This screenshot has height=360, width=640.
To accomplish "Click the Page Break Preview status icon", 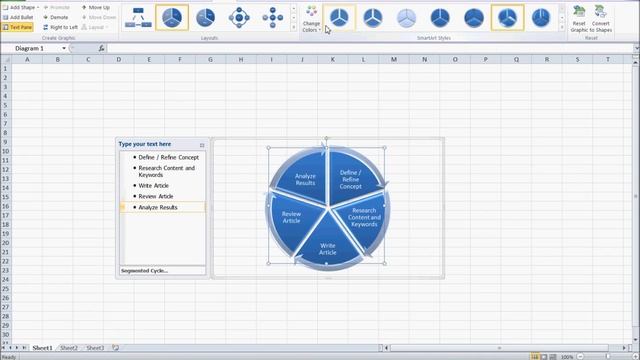I will tap(553, 357).
